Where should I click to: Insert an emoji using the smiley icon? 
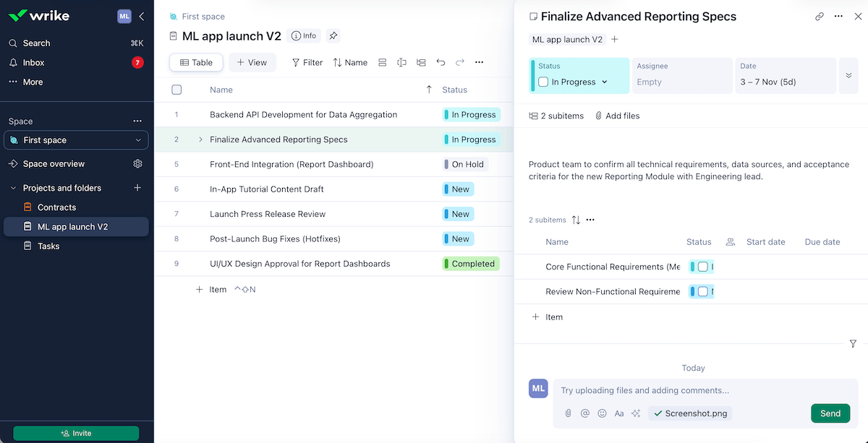tap(602, 413)
